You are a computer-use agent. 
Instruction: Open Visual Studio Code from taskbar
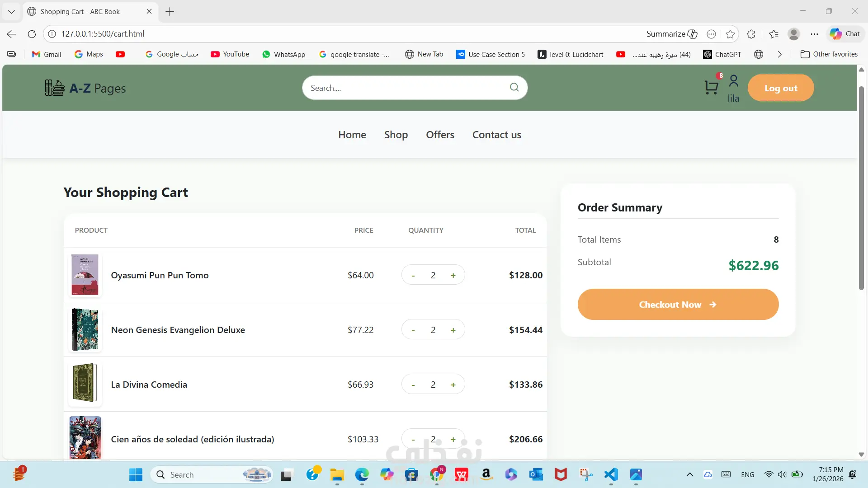point(611,474)
